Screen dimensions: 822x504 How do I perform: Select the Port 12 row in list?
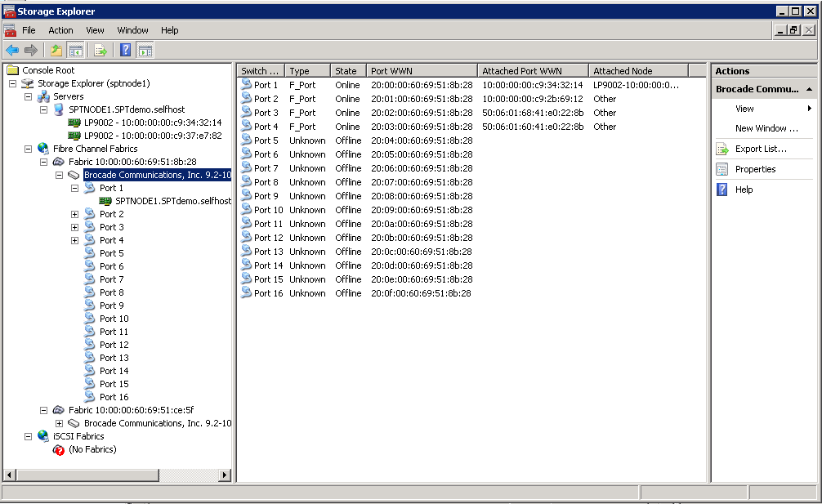click(x=464, y=238)
